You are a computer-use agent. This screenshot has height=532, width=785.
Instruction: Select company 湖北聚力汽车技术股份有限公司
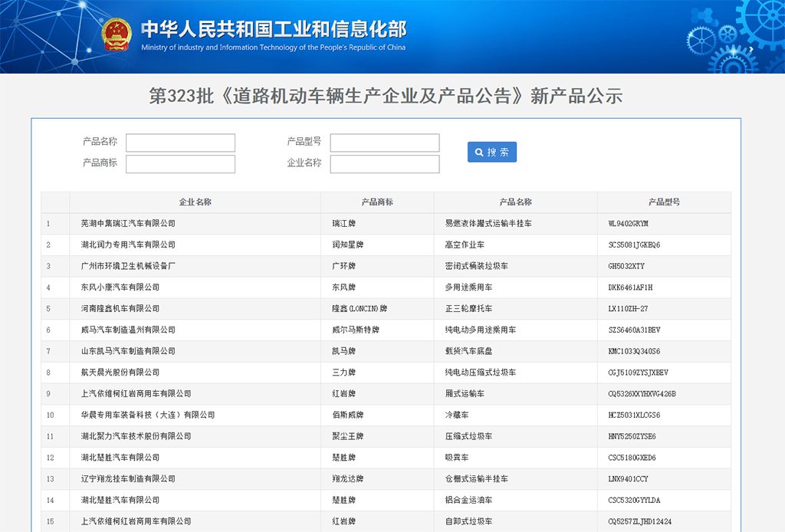click(x=136, y=436)
